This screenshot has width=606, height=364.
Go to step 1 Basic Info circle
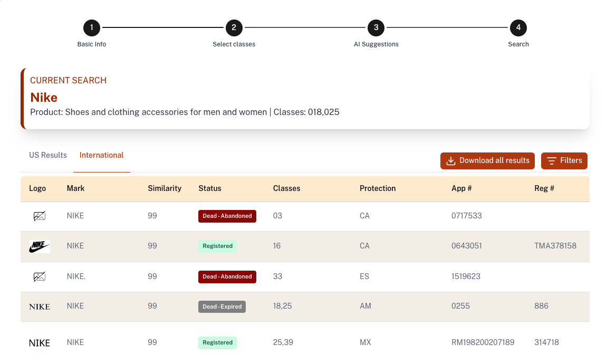pos(92,27)
